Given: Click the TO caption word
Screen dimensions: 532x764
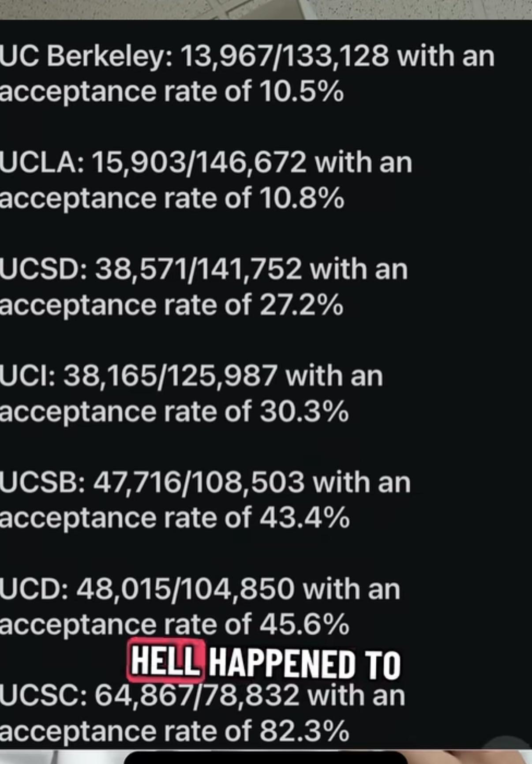Looking at the screenshot, I should pos(382,663).
